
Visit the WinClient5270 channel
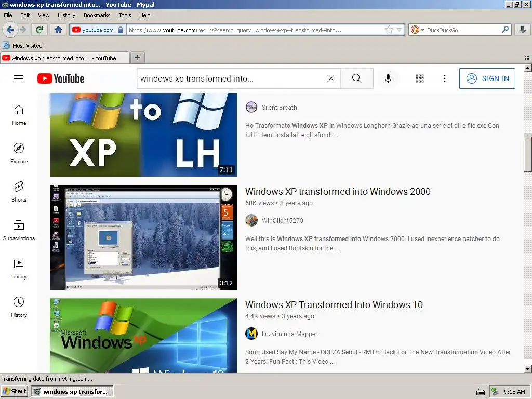(282, 220)
